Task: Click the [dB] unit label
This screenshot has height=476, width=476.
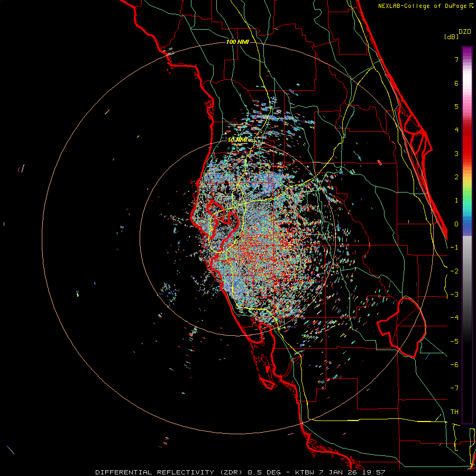Action: 451,36
